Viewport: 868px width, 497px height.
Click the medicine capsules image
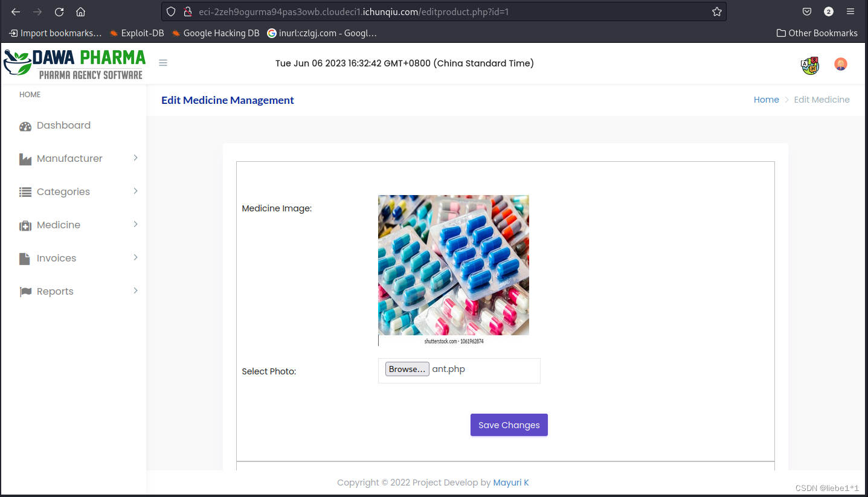click(x=454, y=271)
